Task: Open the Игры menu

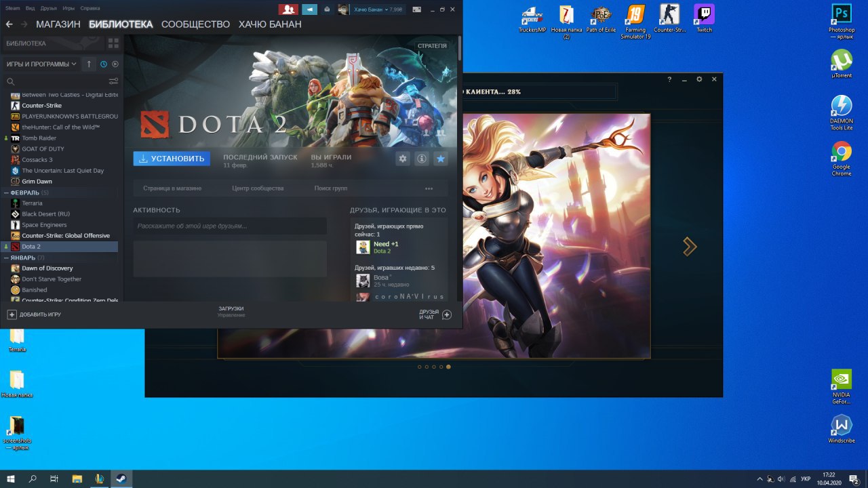Action: pos(68,8)
